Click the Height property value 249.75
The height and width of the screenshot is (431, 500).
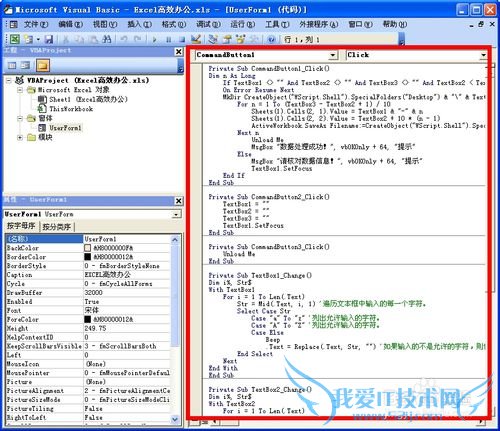(127, 328)
